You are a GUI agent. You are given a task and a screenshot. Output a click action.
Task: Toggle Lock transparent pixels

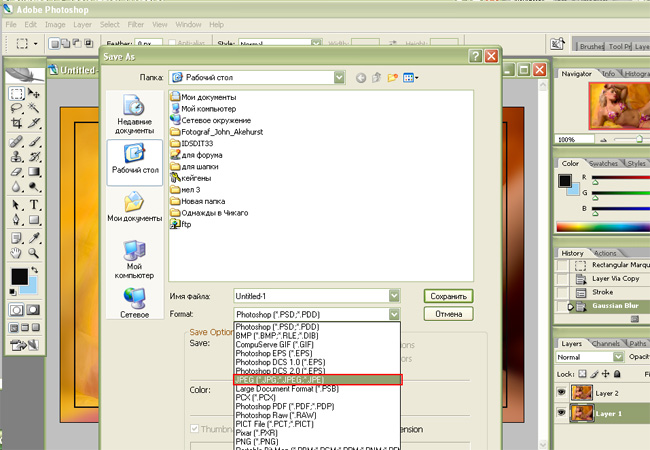point(582,374)
